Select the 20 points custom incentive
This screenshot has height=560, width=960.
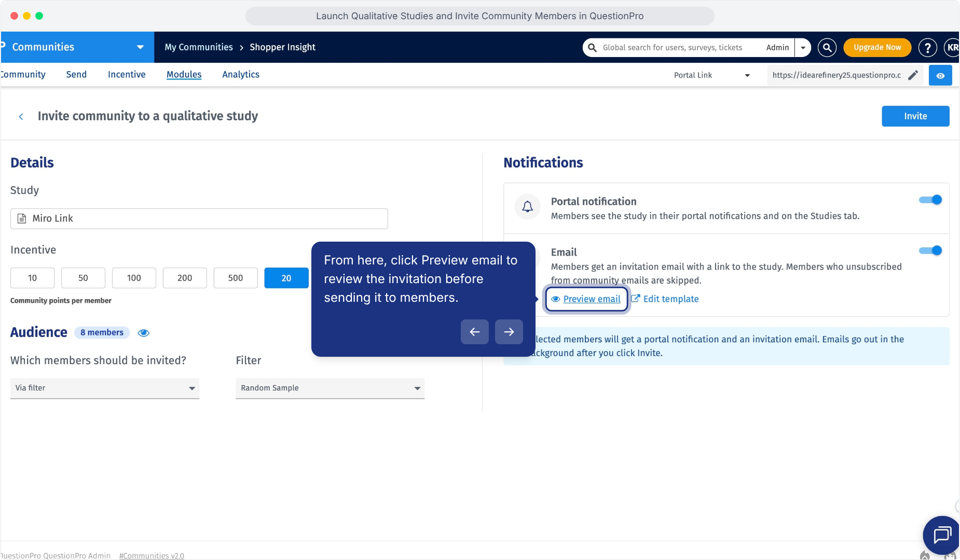point(286,278)
